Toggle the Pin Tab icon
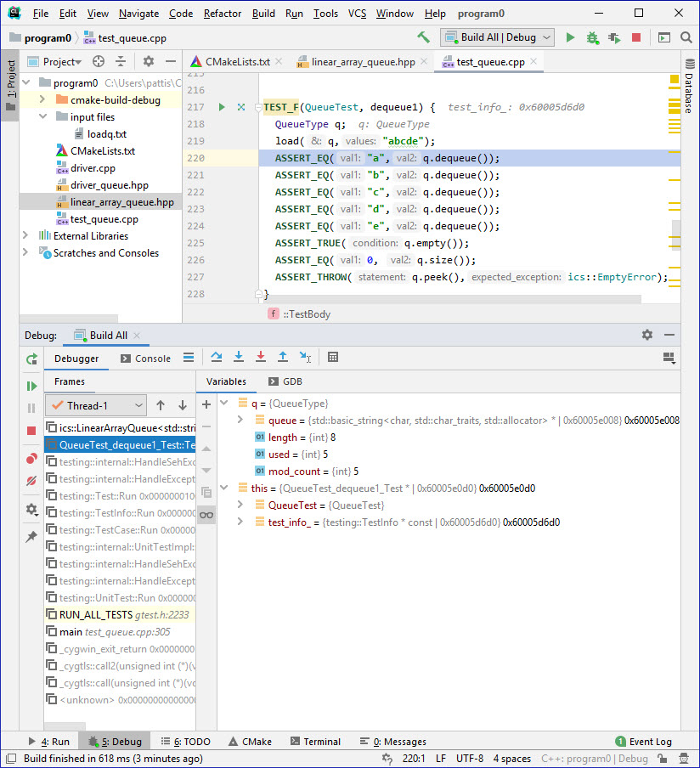This screenshot has width=700, height=768. click(31, 537)
